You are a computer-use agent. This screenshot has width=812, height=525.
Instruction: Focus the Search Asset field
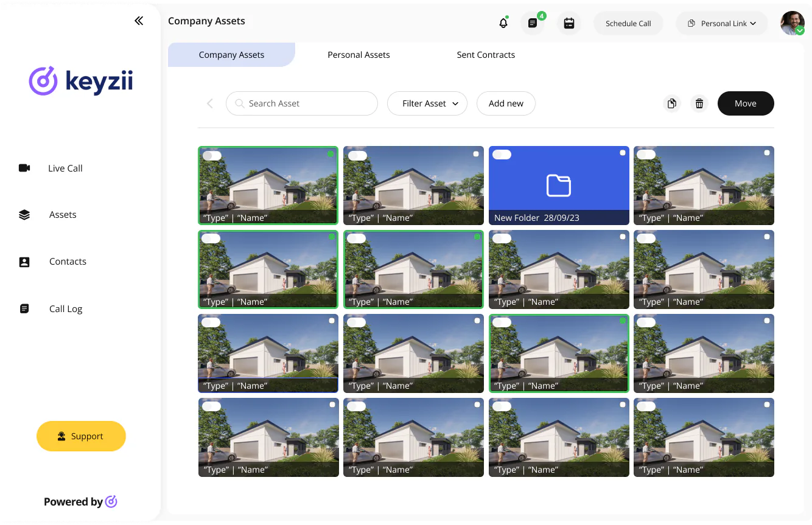[x=302, y=103]
